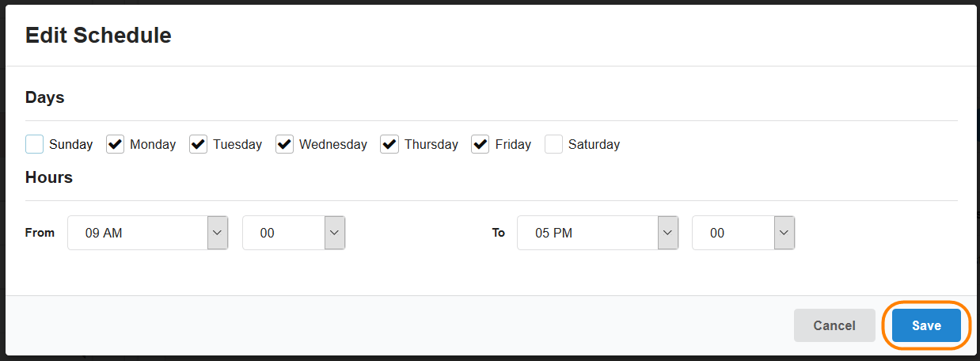The height and width of the screenshot is (361, 980).
Task: Click the arrow beside 05 PM
Action: [x=668, y=233]
